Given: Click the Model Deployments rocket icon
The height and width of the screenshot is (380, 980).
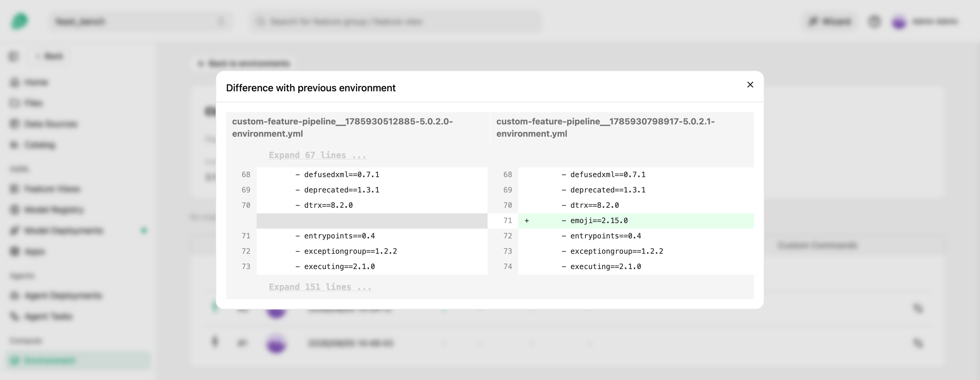Looking at the screenshot, I should pyautogui.click(x=14, y=230).
